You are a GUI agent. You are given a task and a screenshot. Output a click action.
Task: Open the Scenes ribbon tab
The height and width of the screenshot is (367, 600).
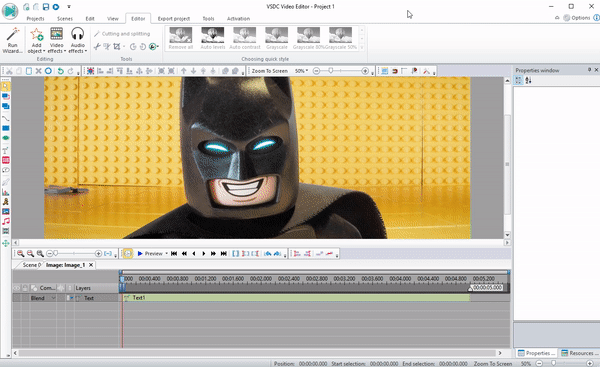[x=65, y=18]
